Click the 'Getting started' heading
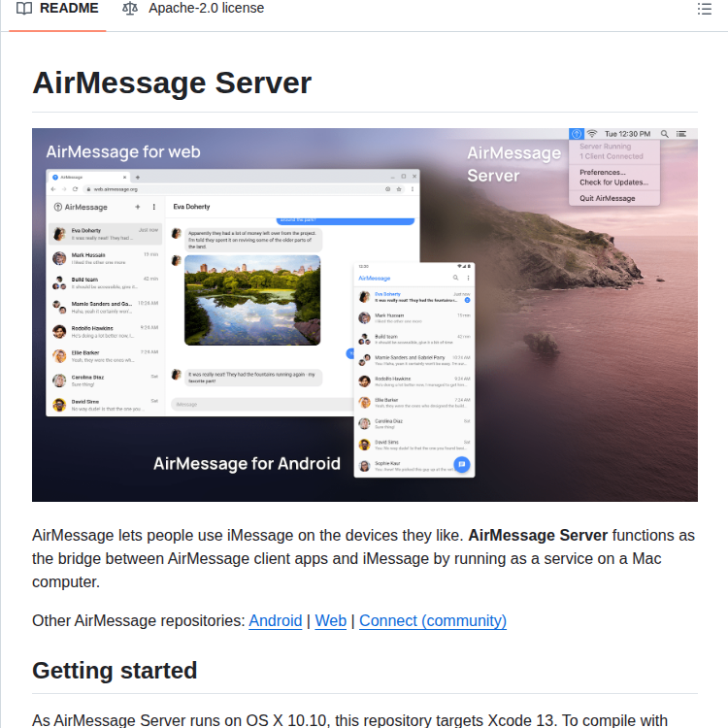 coord(115,671)
